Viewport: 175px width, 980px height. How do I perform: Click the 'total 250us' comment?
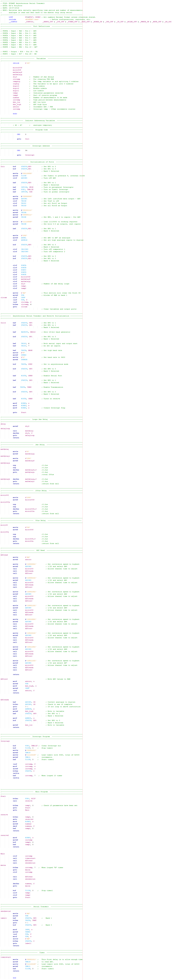pos(48,474)
